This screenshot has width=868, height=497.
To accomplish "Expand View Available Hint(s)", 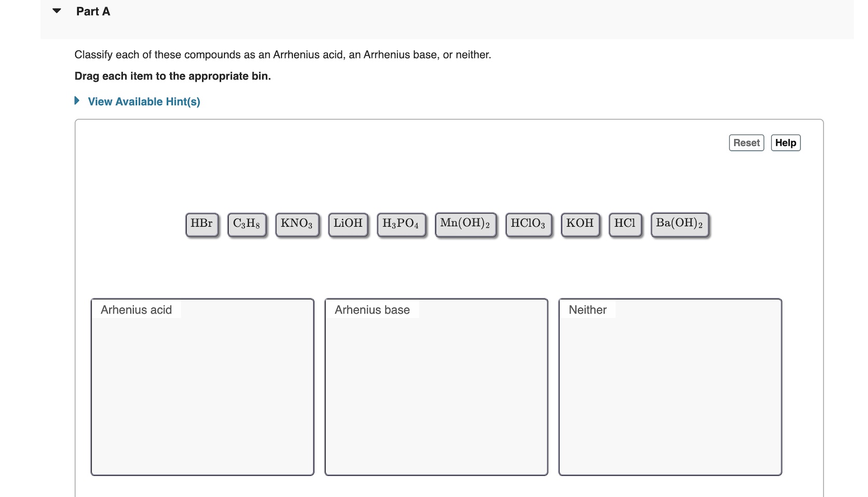I will 144,102.
